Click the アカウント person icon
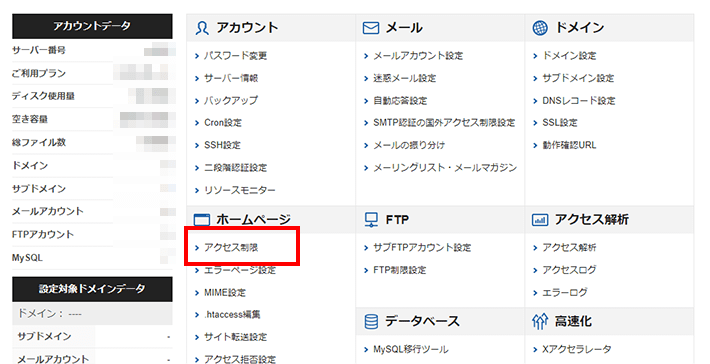The height and width of the screenshot is (364, 710). (x=202, y=28)
